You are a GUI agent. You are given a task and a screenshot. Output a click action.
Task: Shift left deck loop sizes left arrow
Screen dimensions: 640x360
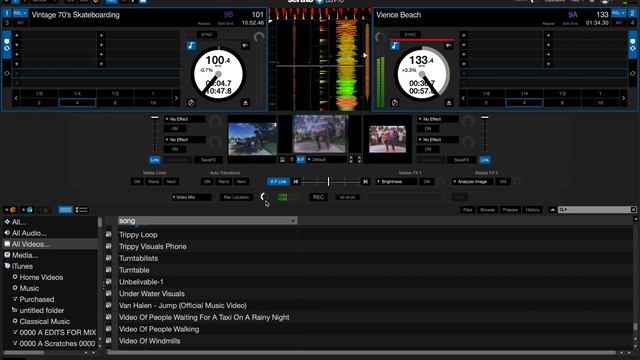[16, 98]
